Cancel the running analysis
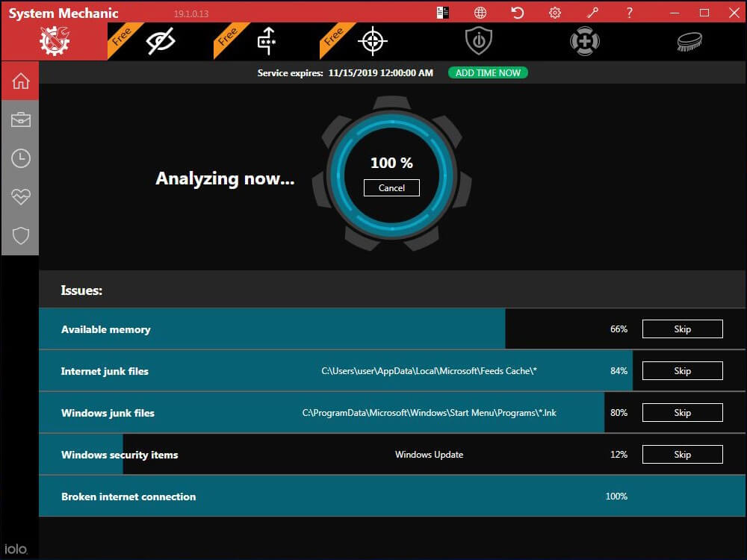This screenshot has height=560, width=747. click(x=391, y=187)
